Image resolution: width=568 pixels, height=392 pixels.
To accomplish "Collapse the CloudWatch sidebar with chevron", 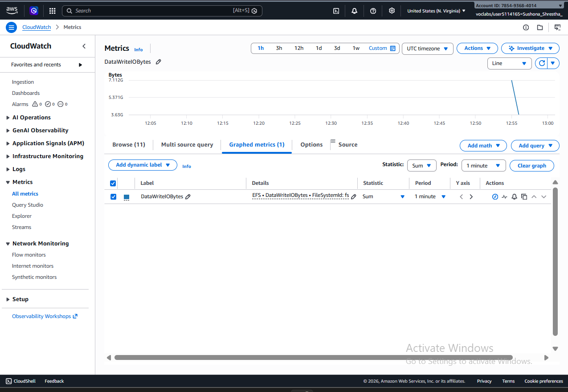I will [x=84, y=46].
